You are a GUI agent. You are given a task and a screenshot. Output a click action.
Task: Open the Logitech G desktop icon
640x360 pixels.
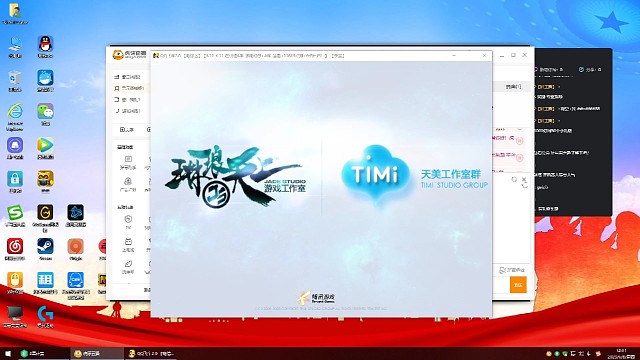click(x=45, y=314)
